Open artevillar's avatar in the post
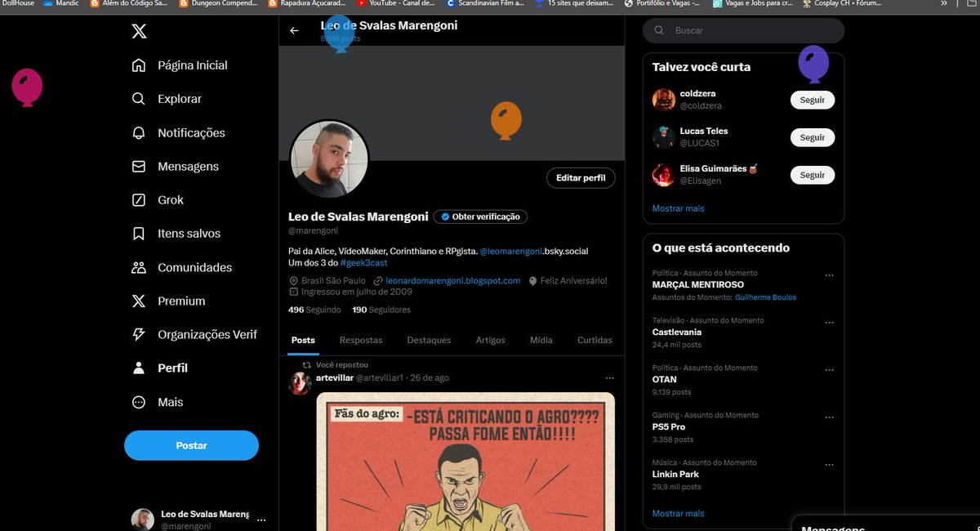 (x=300, y=383)
